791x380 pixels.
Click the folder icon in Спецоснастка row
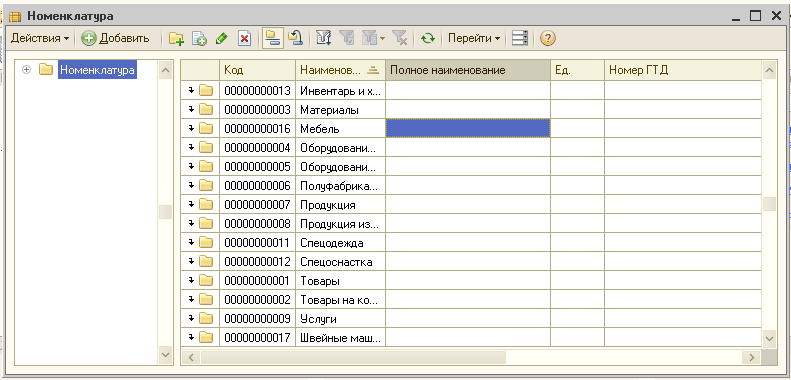click(206, 261)
